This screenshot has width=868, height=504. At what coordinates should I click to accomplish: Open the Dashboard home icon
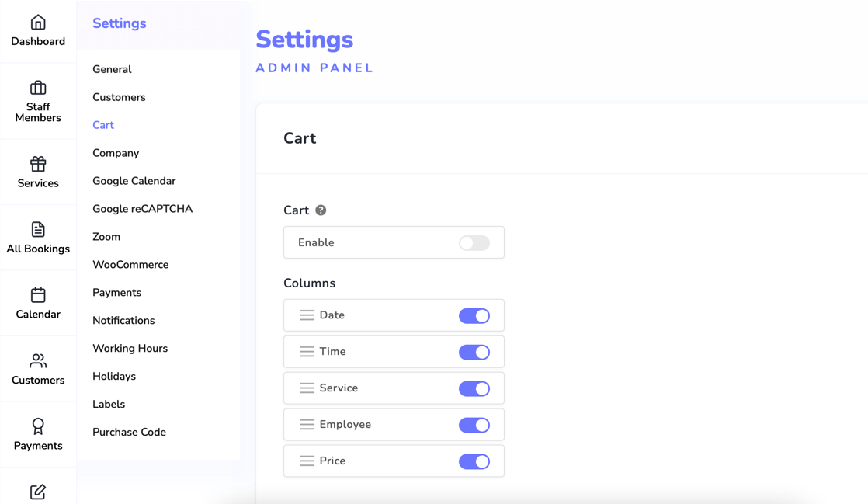tap(38, 23)
